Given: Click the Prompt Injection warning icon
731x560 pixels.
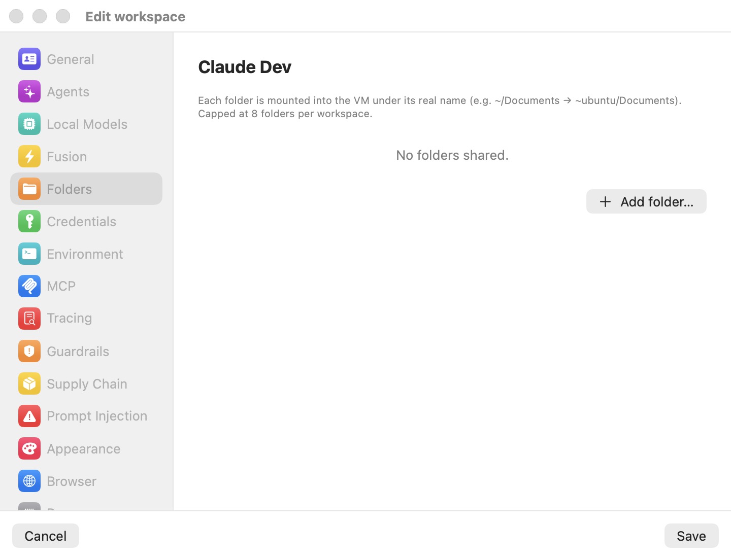Looking at the screenshot, I should [x=29, y=416].
